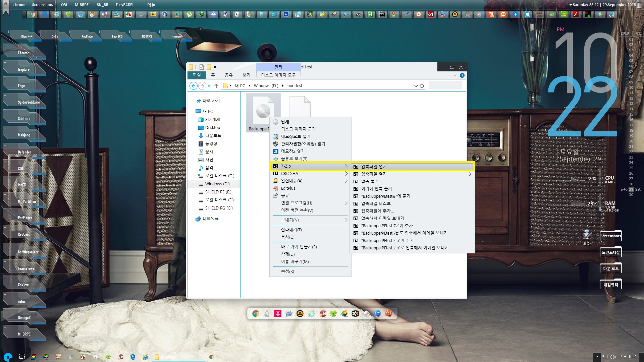Open 로컬 디스크 (C:) in navigation pane
The width and height of the screenshot is (644, 362).
point(220,176)
